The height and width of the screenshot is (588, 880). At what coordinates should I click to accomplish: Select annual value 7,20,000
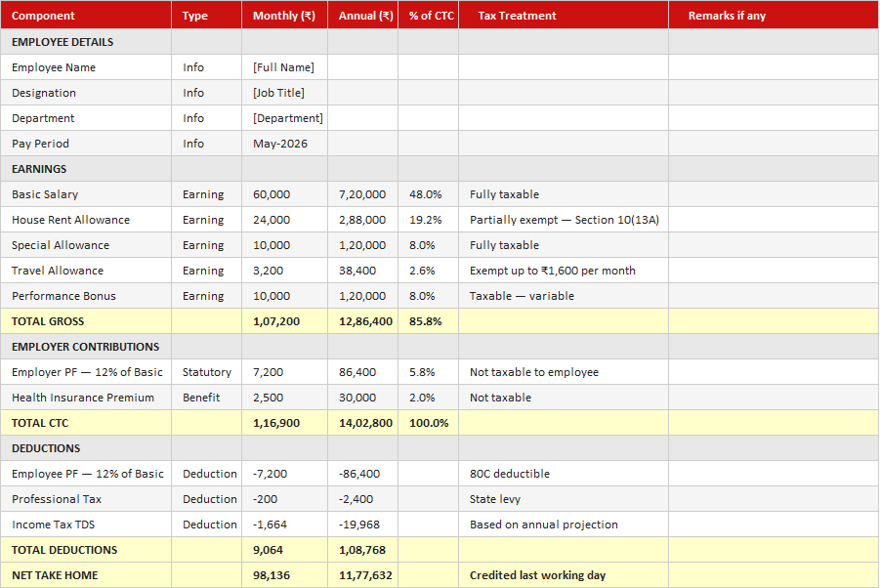click(x=362, y=194)
